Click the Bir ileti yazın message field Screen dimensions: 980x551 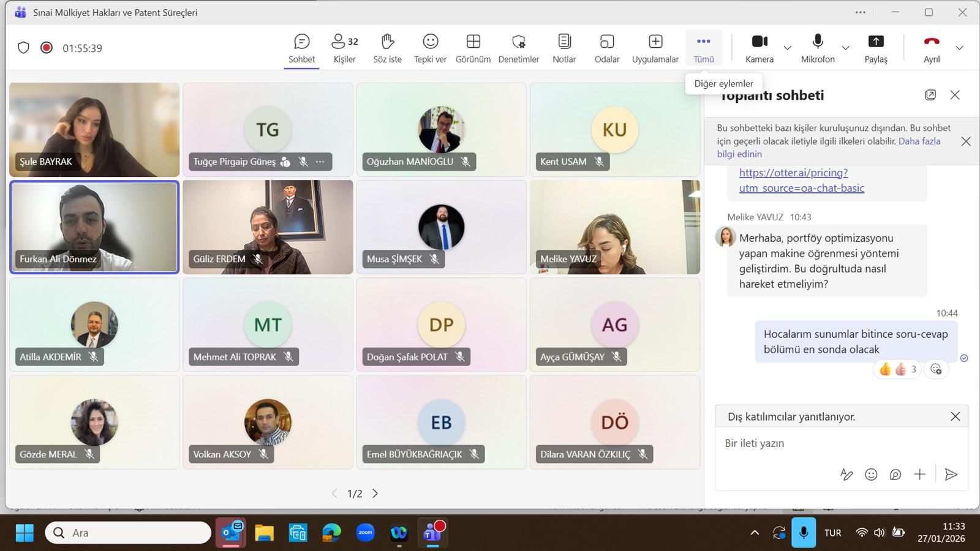827,443
